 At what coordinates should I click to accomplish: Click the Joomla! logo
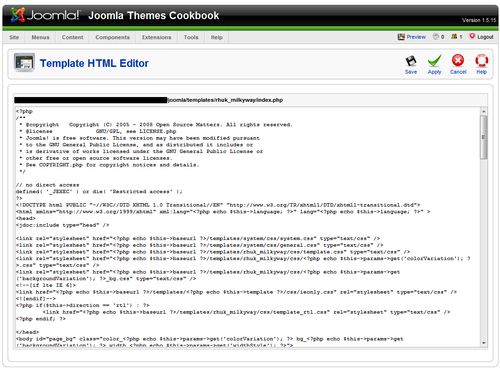tap(45, 15)
